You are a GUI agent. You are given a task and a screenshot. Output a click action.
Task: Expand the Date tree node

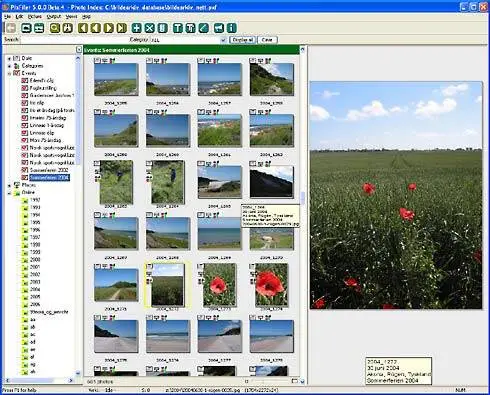(x=9, y=59)
